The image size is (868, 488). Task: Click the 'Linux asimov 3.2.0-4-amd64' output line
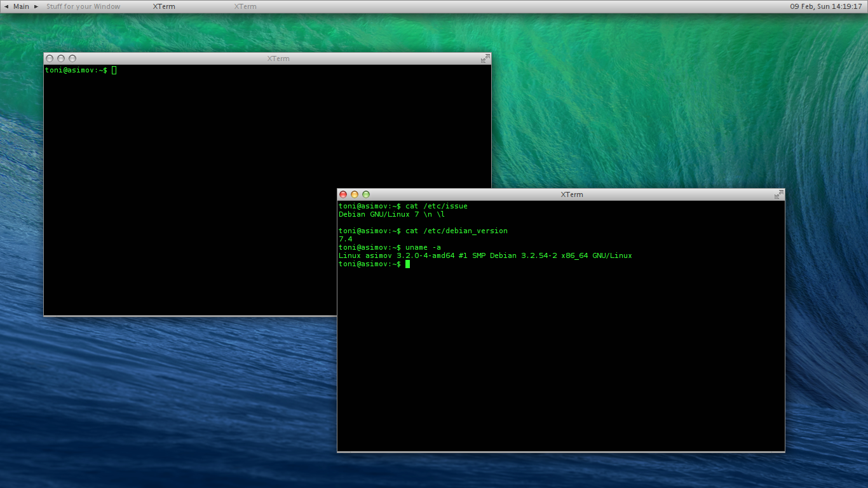[x=485, y=255]
